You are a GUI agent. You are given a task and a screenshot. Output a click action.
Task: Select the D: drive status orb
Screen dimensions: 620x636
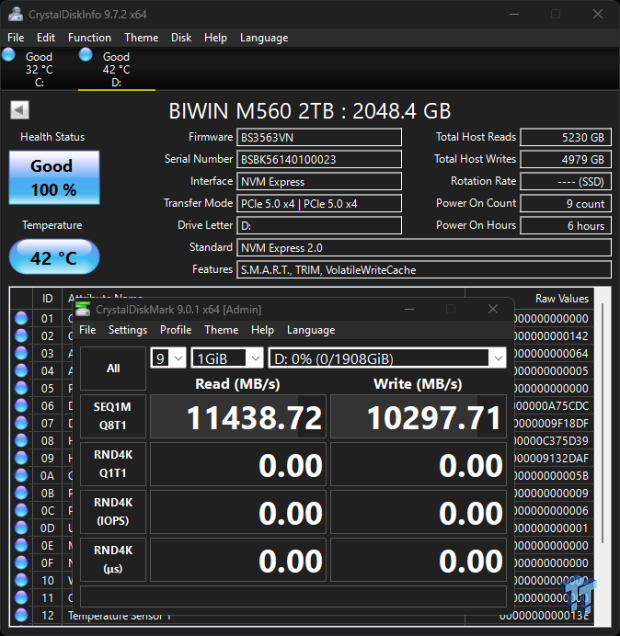click(x=86, y=55)
